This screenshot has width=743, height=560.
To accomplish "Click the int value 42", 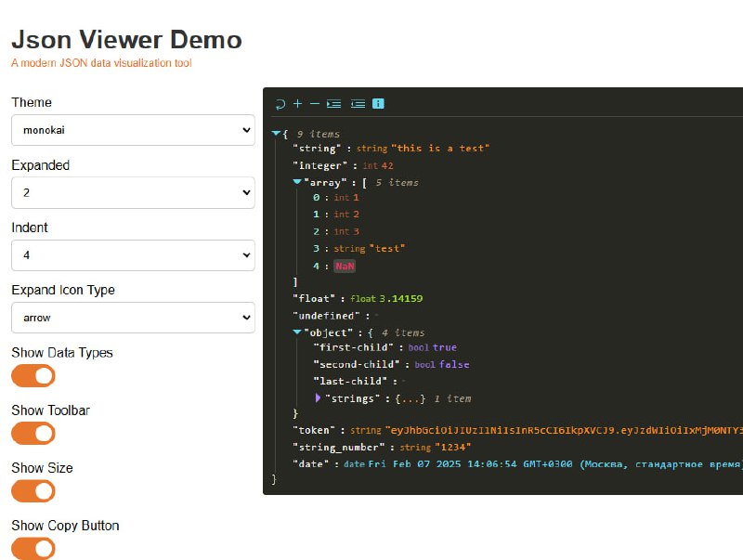I will coord(387,165).
